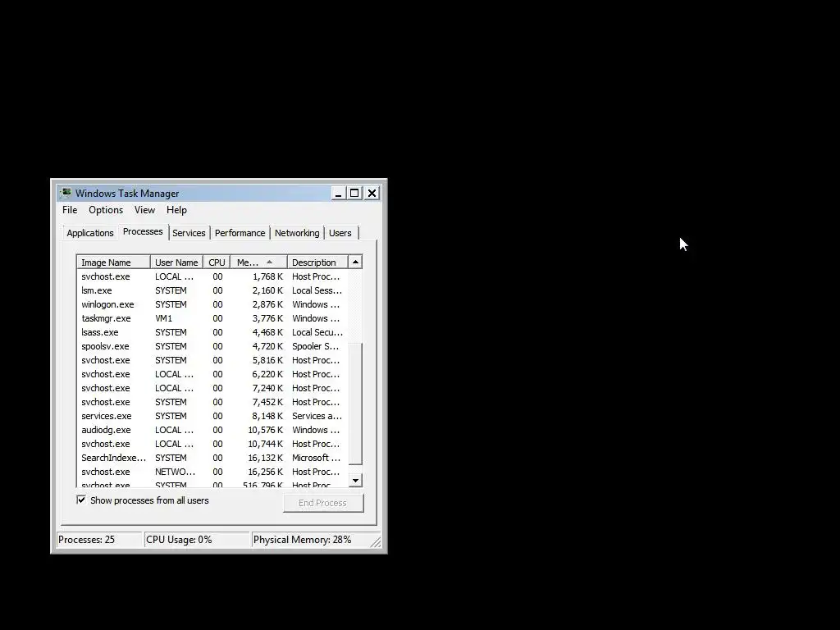Sort by Memory column header

[258, 262]
